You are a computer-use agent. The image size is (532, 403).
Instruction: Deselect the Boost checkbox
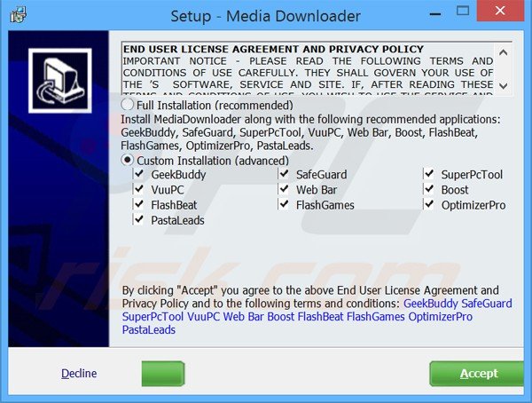coord(430,190)
